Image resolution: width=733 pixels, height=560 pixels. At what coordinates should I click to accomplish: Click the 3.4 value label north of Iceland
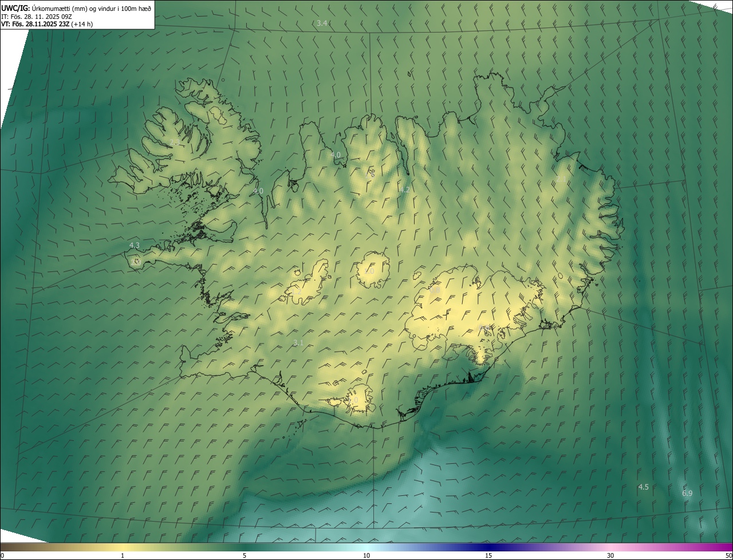point(322,23)
